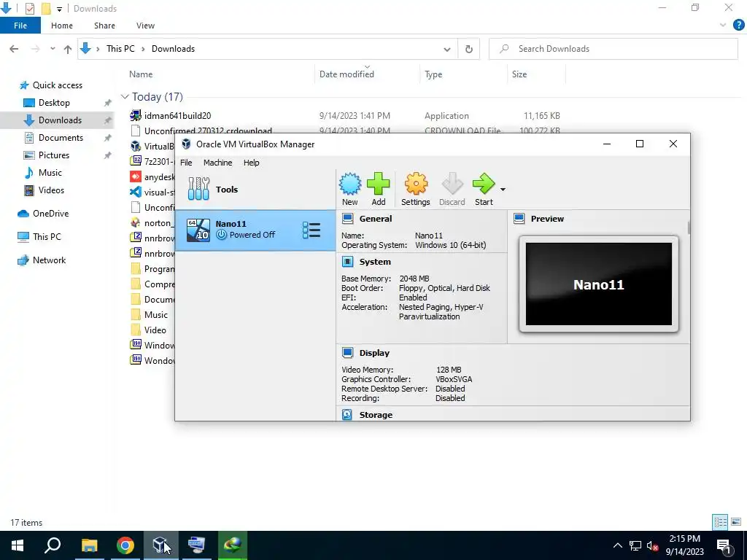Refresh the Downloads folder

(469, 49)
